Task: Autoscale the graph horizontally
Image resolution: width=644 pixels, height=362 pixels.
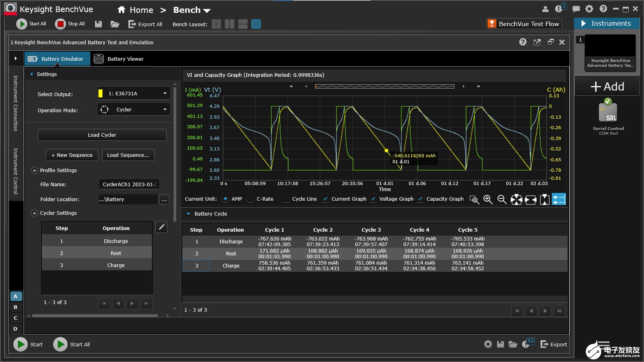Action: click(530, 200)
